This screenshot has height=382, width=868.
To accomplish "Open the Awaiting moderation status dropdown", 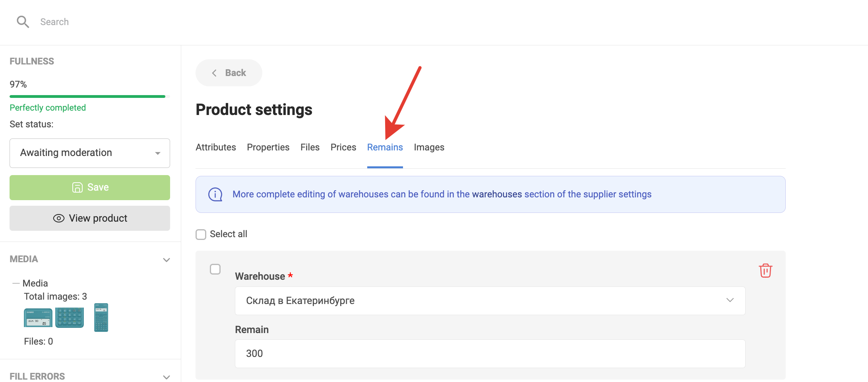I will [90, 153].
